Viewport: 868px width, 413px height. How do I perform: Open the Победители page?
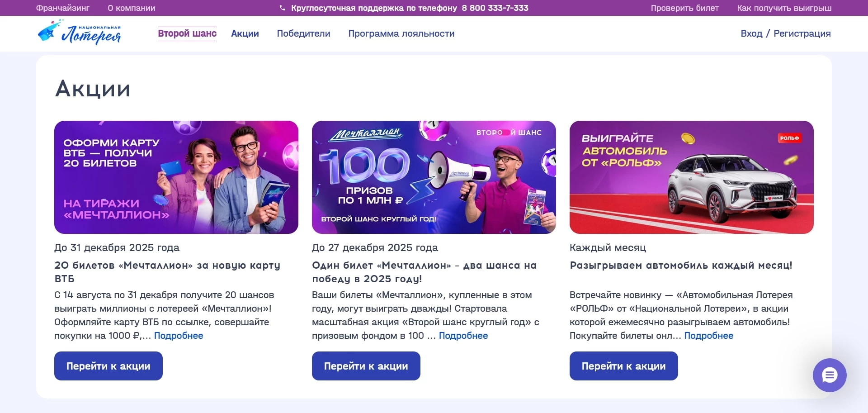pyautogui.click(x=303, y=33)
